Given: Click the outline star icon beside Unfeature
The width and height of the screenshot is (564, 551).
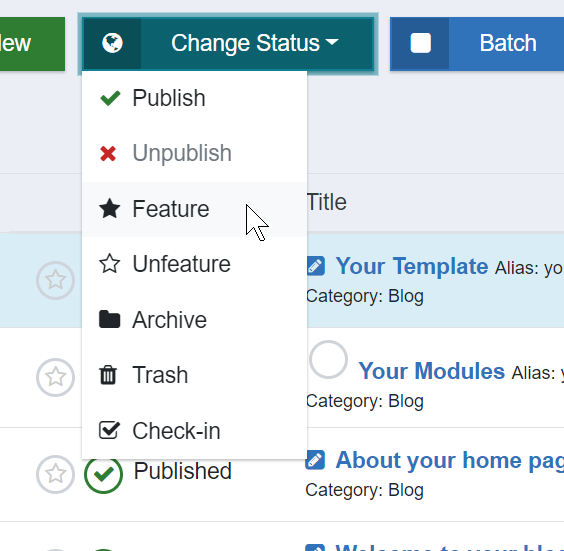Looking at the screenshot, I should coord(109,264).
